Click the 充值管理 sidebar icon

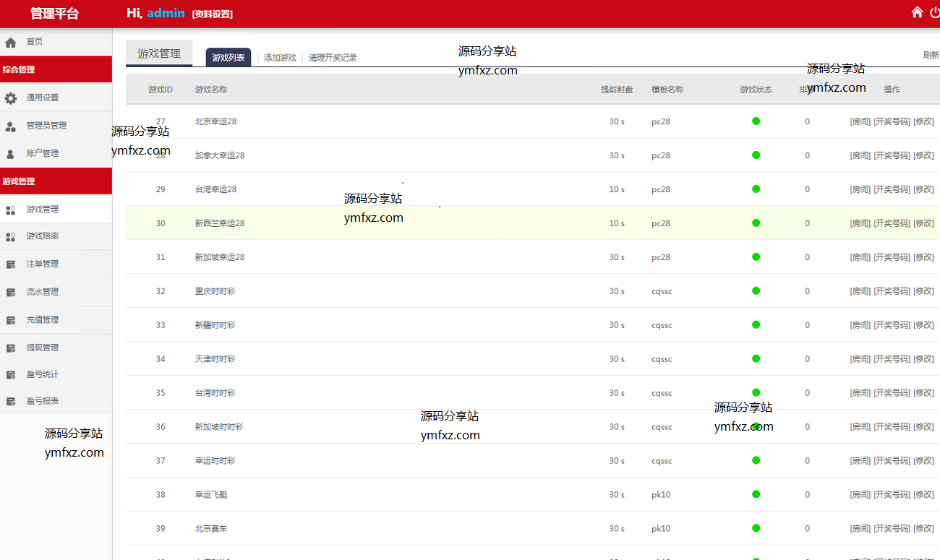click(x=11, y=320)
